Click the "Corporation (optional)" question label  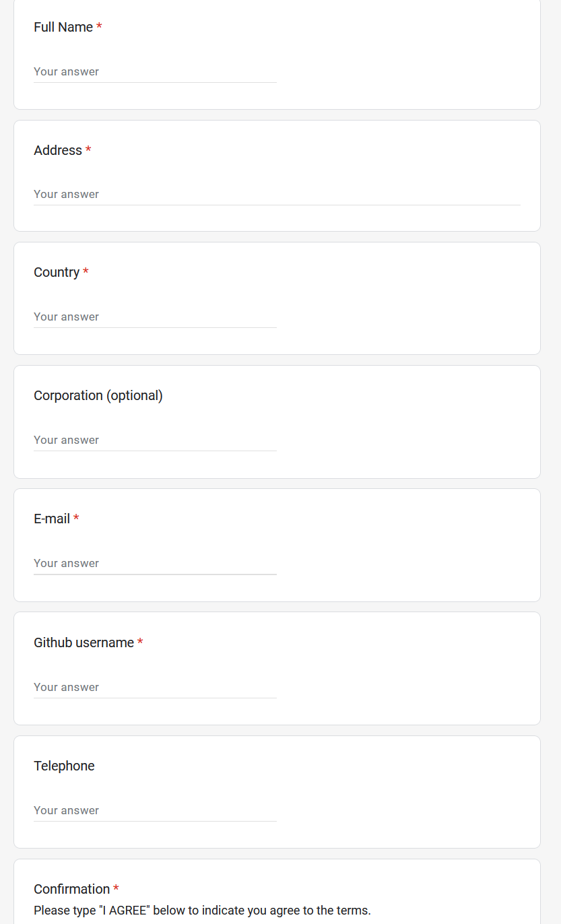click(98, 395)
